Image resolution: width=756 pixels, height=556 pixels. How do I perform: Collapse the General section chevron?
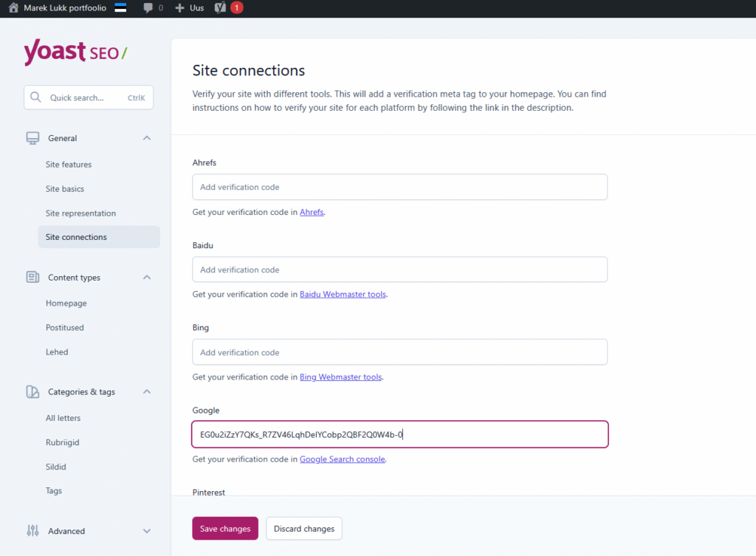click(146, 138)
